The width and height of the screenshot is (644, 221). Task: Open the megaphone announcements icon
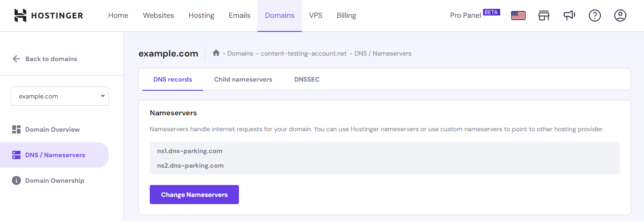click(569, 15)
